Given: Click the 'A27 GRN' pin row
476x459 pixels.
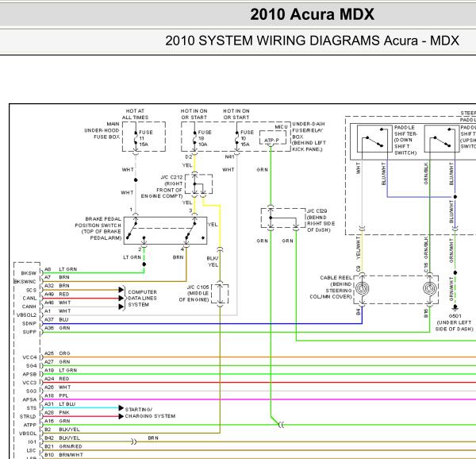Looking at the screenshot, I should [57, 362].
